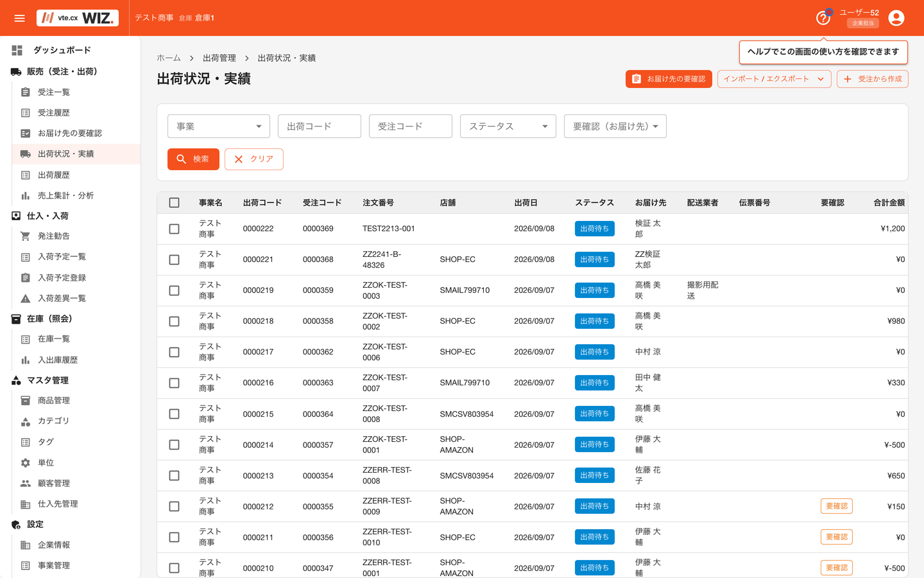The image size is (924, 578).
Task: Open タグ in the sidebar
Action: [76, 442]
